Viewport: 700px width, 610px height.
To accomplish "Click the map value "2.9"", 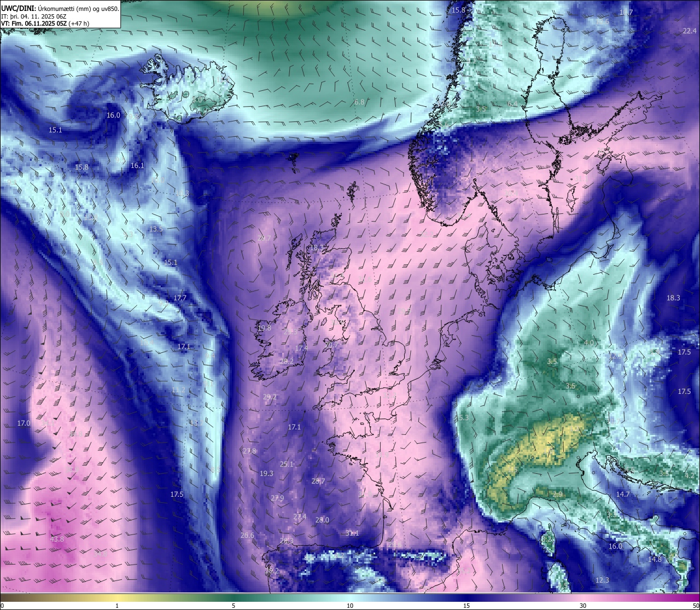I will click(557, 494).
